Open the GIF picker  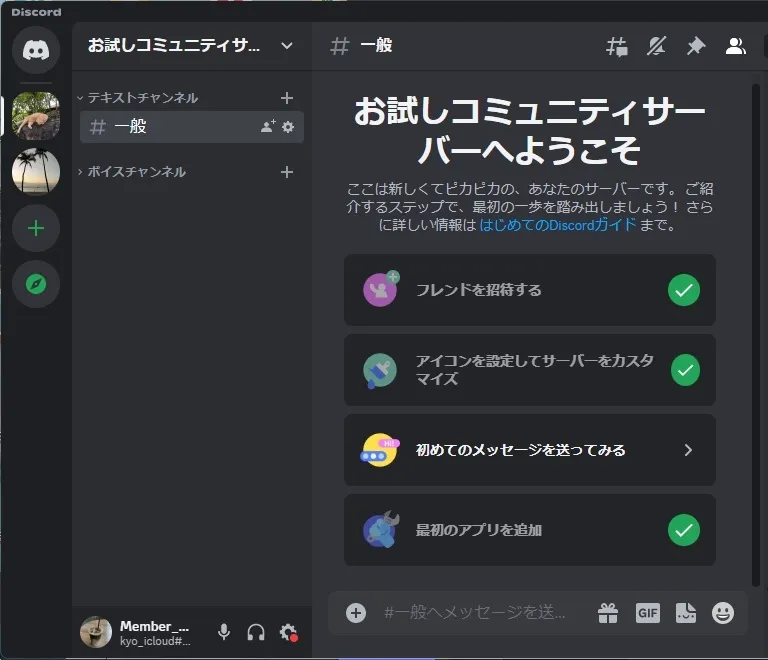click(648, 613)
